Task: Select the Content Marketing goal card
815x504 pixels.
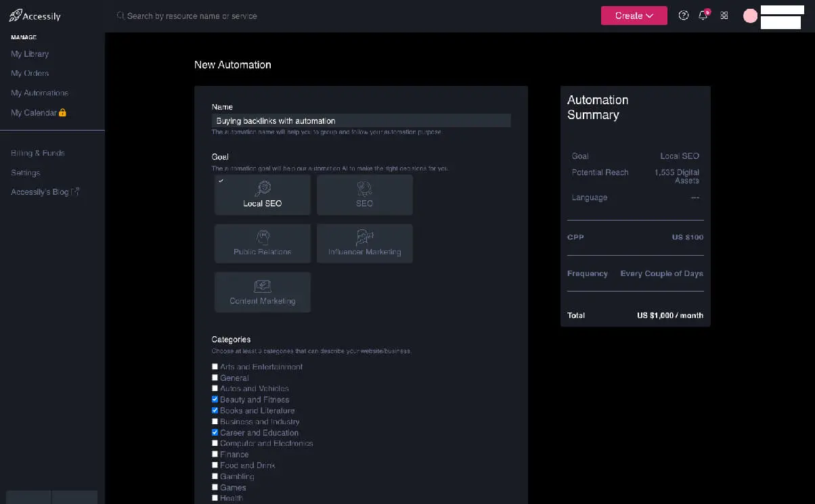Action: click(263, 292)
